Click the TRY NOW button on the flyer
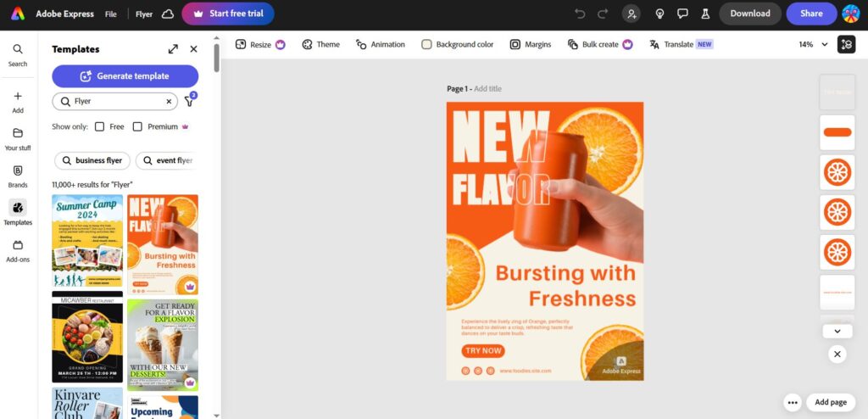The width and height of the screenshot is (868, 419). 483,351
